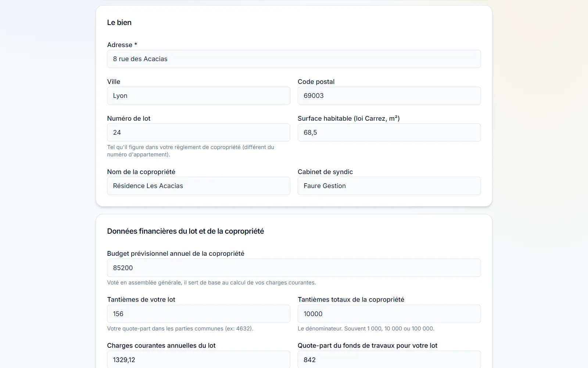Viewport: 588px width, 368px height.
Task: Click 'Charges courantes annuelles du lot' label
Action: click(161, 346)
